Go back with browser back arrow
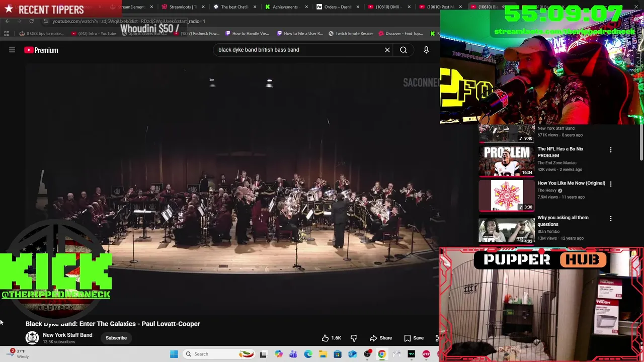The width and height of the screenshot is (644, 362). 7,21
